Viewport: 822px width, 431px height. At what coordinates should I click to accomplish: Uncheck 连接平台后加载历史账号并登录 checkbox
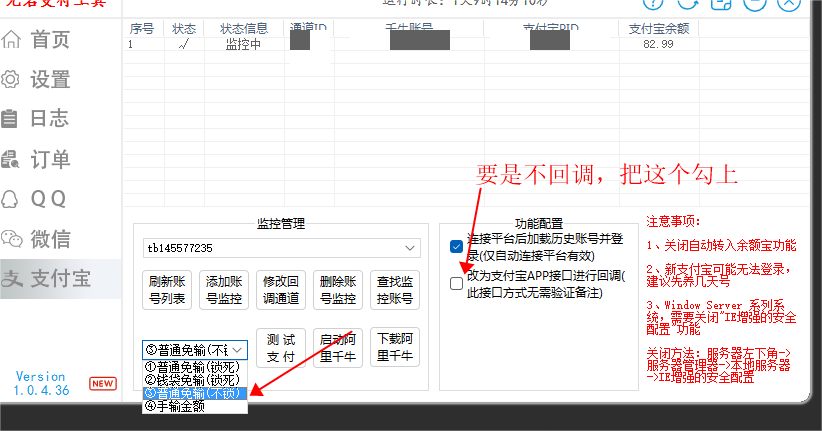pyautogui.click(x=456, y=246)
